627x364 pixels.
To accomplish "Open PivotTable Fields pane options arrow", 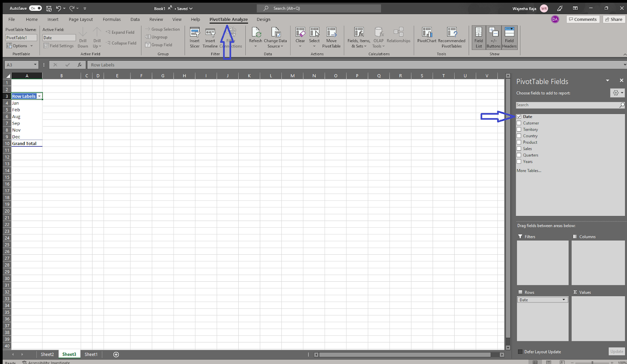I will point(607,80).
